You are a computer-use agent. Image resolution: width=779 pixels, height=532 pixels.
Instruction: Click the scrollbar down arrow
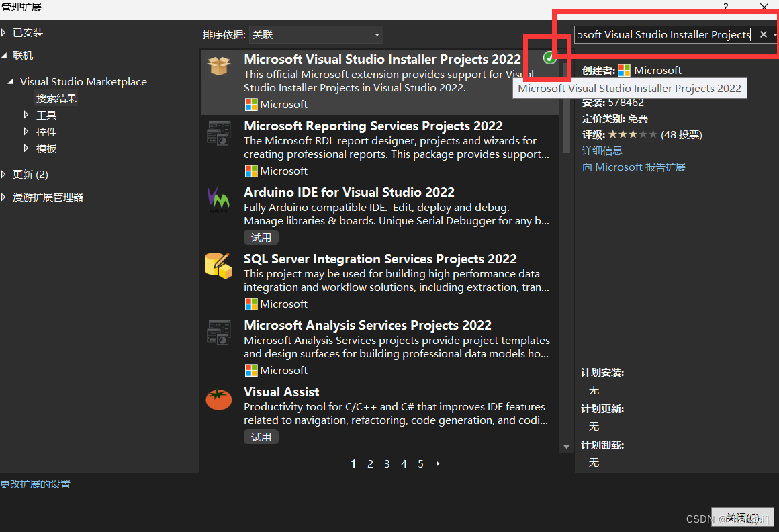click(x=566, y=447)
